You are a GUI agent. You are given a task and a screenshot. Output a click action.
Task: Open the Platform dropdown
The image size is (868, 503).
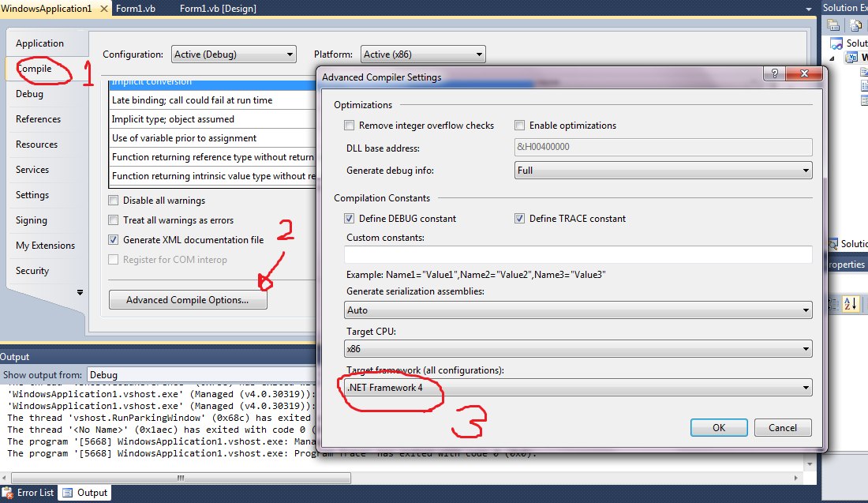pos(423,54)
